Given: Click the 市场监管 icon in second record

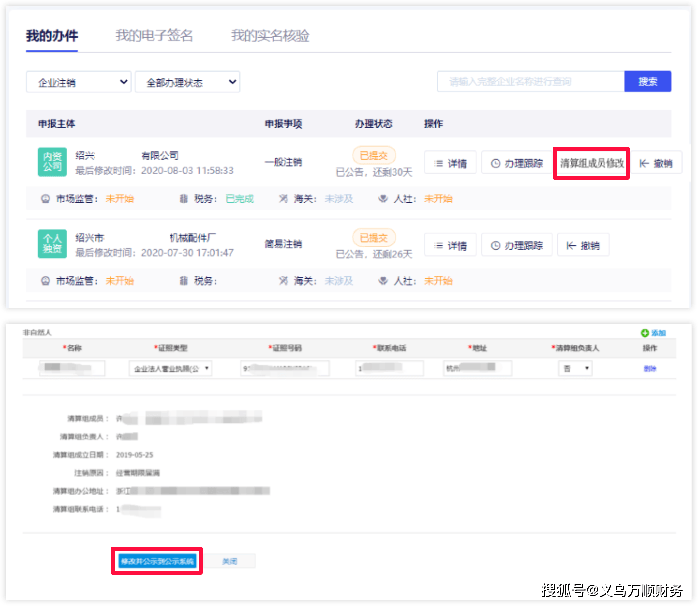Looking at the screenshot, I should click(x=45, y=281).
